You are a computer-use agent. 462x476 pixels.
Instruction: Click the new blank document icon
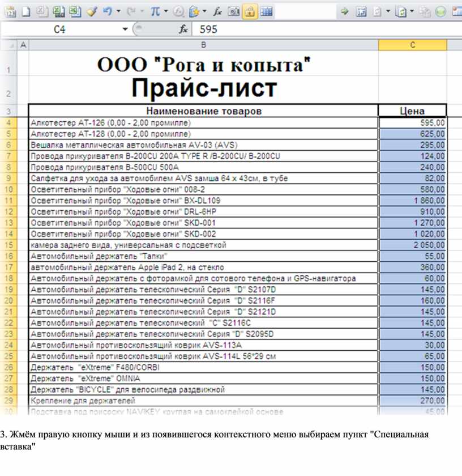(26, 11)
